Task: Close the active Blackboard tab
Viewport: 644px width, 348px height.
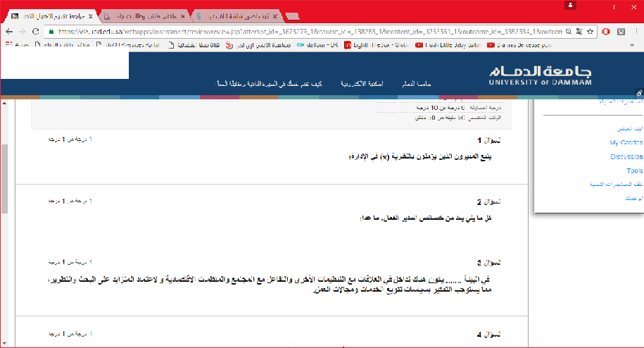Action: 91,16
